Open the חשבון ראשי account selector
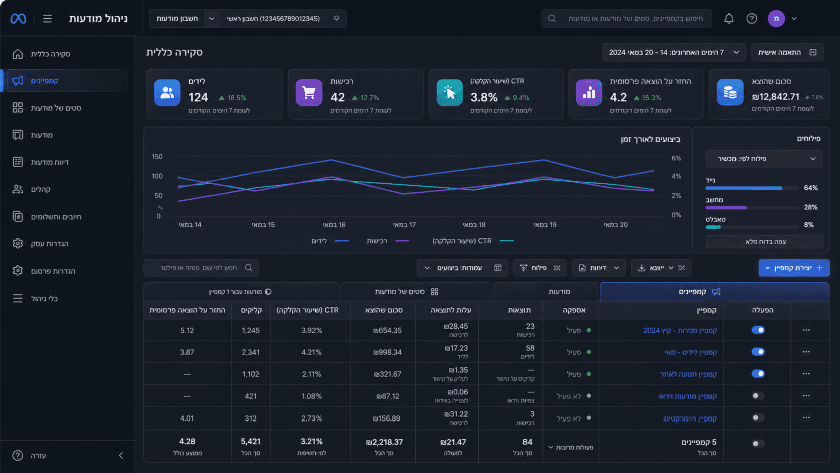The height and width of the screenshot is (473, 840). coord(283,19)
